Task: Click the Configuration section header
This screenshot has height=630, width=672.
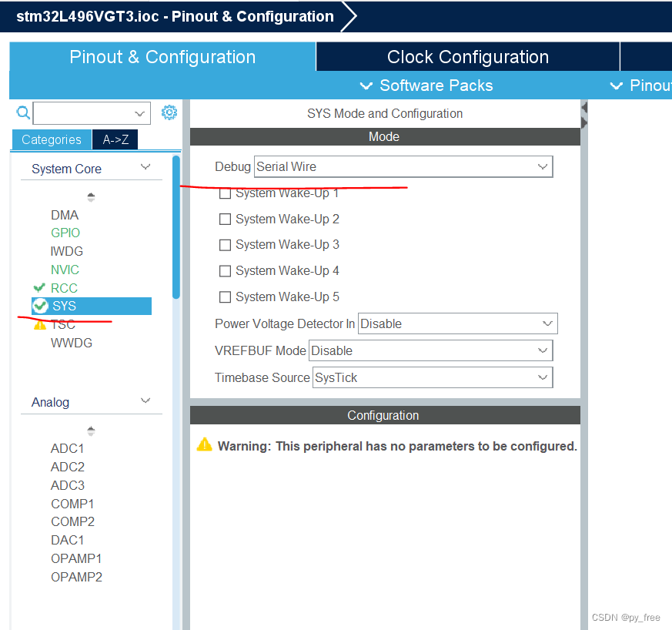Action: (385, 416)
